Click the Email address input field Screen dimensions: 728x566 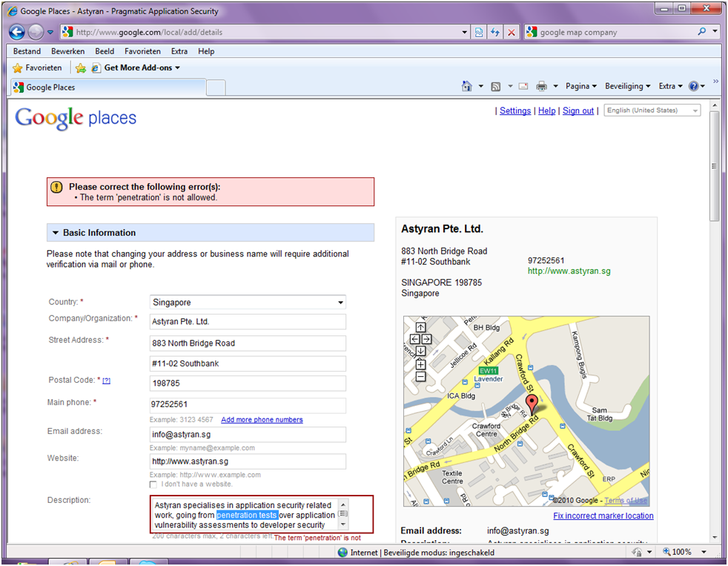(x=248, y=435)
